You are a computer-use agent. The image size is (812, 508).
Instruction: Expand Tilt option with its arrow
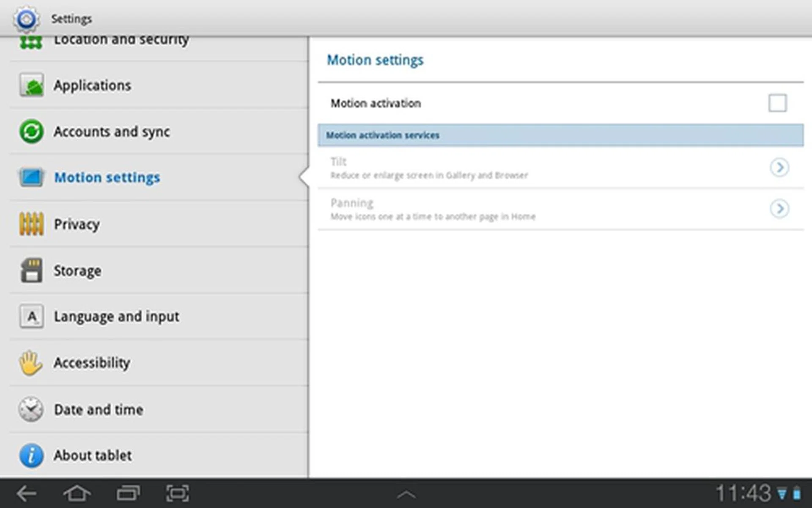click(779, 167)
